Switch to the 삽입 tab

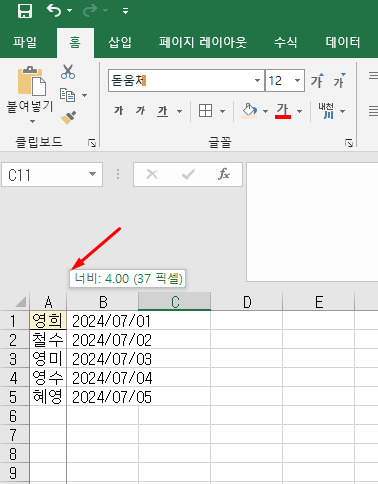click(120, 42)
